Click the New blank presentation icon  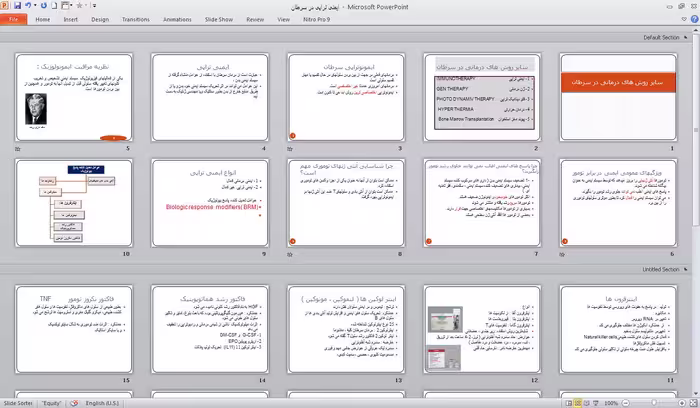(54, 5)
